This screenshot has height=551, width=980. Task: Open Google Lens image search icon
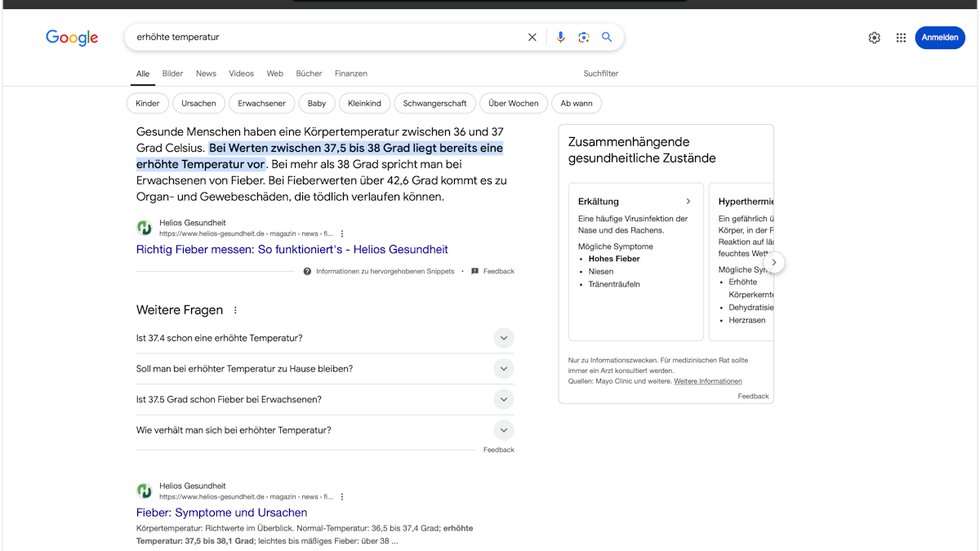[583, 37]
